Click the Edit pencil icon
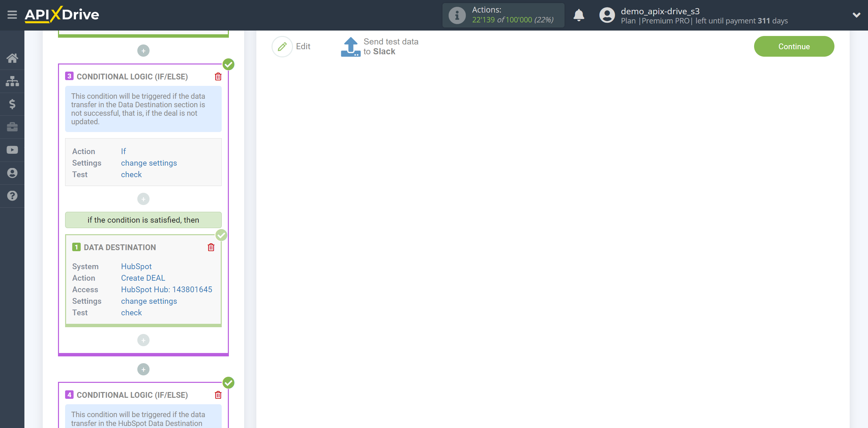868x428 pixels. click(x=282, y=46)
